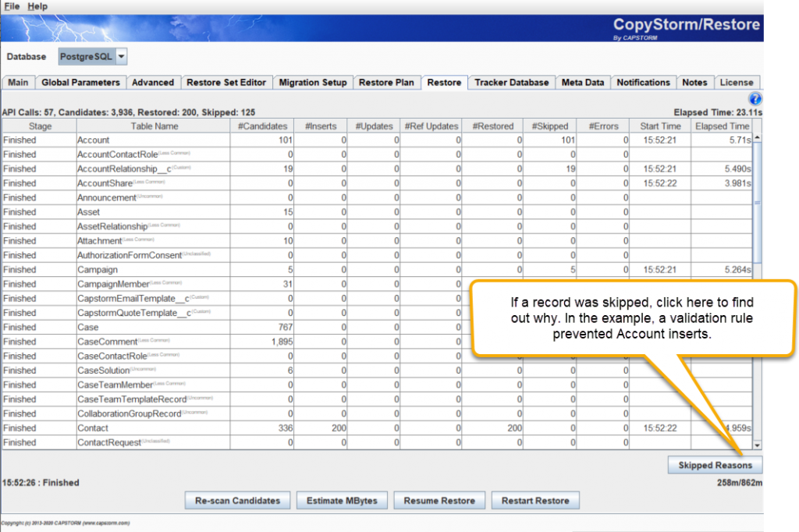
Task: Open the Notifications tab
Action: [x=643, y=83]
